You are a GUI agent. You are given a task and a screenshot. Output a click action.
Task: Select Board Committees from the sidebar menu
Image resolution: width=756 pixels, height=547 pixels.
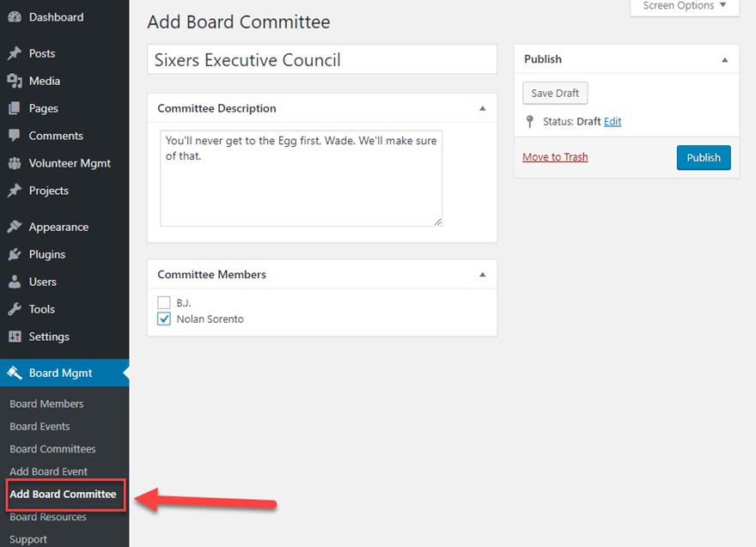point(52,448)
